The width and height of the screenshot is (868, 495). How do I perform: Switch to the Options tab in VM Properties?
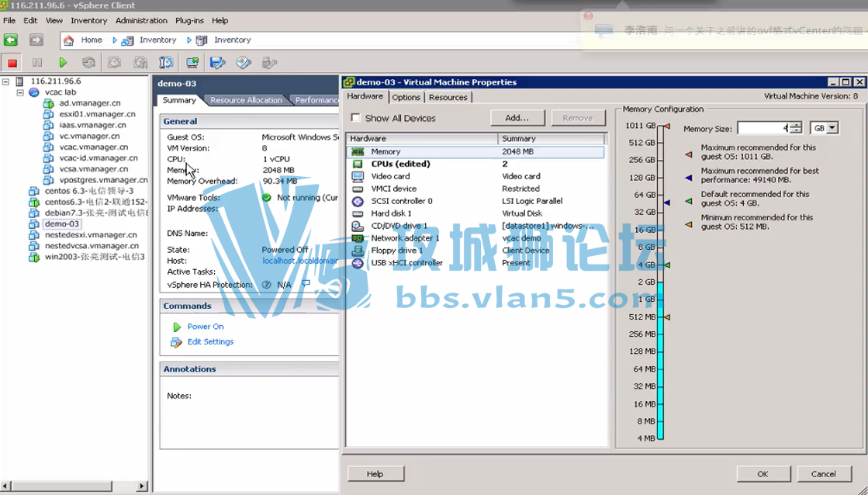pos(406,98)
